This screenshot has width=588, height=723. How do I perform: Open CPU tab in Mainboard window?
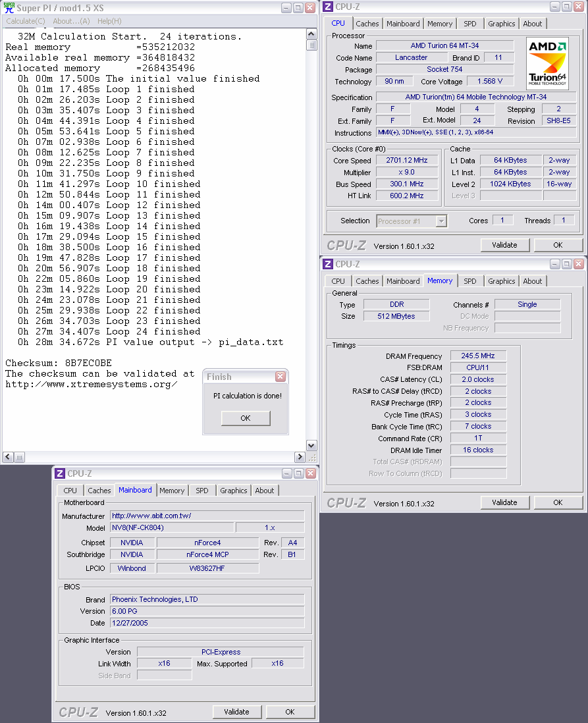coord(70,491)
